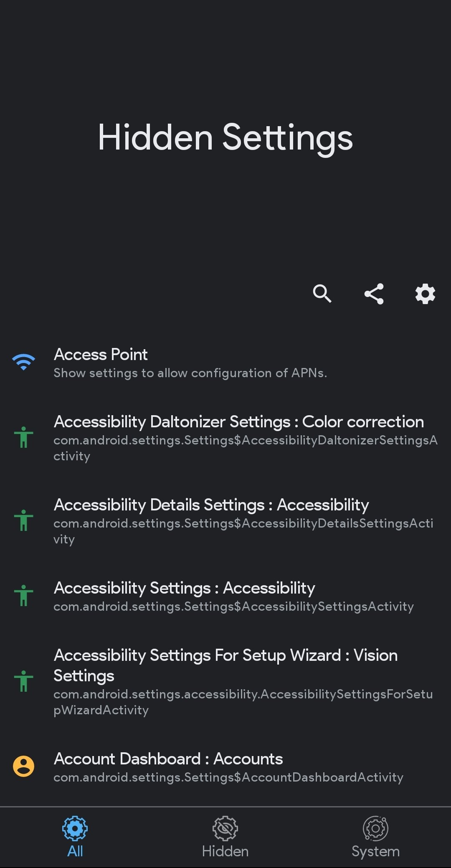Tap the green icon beside Setup Wizard entry
Screen dimensions: 451x868
point(24,681)
